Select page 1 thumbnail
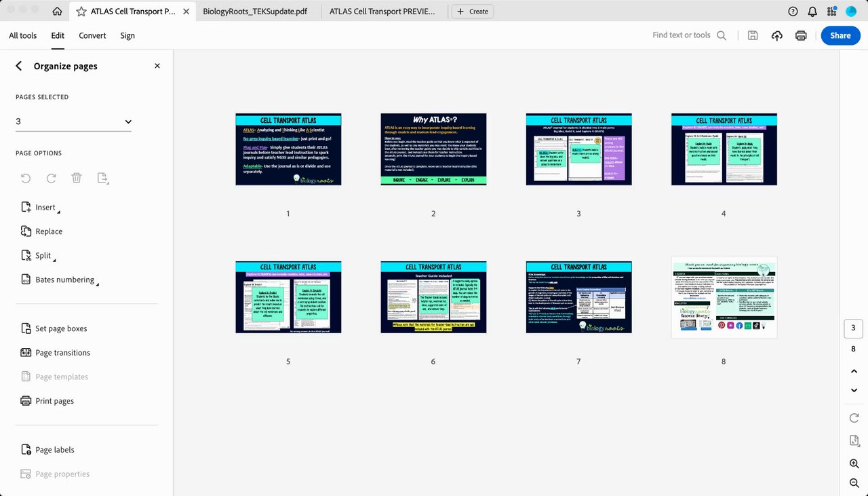Screen dimensions: 868x496 click(288, 149)
